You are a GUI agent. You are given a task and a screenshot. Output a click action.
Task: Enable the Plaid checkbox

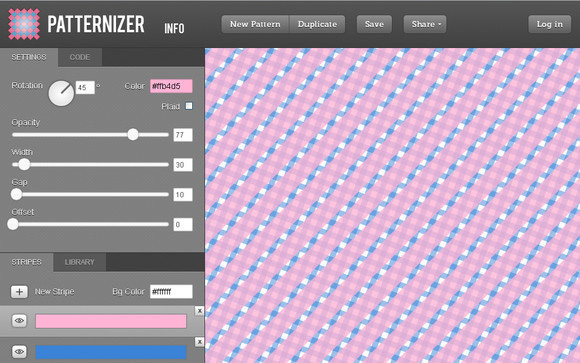pos(189,106)
